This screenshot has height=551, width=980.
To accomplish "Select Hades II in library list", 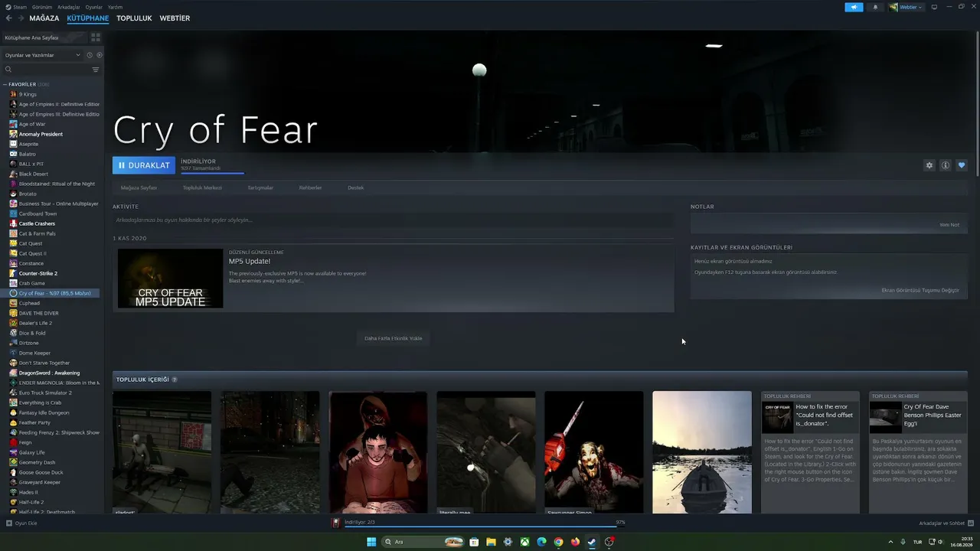I will pyautogui.click(x=28, y=492).
